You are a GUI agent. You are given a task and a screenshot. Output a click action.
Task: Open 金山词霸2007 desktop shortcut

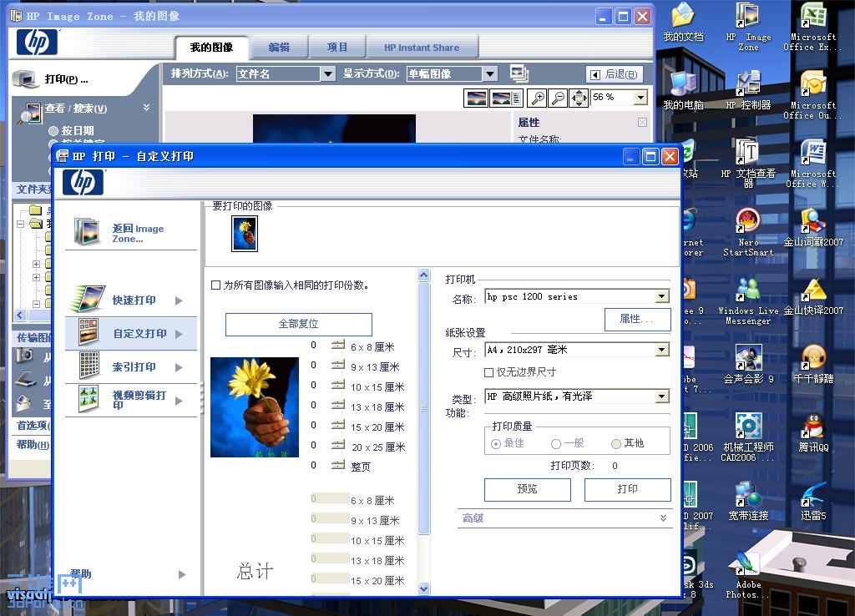click(x=812, y=227)
